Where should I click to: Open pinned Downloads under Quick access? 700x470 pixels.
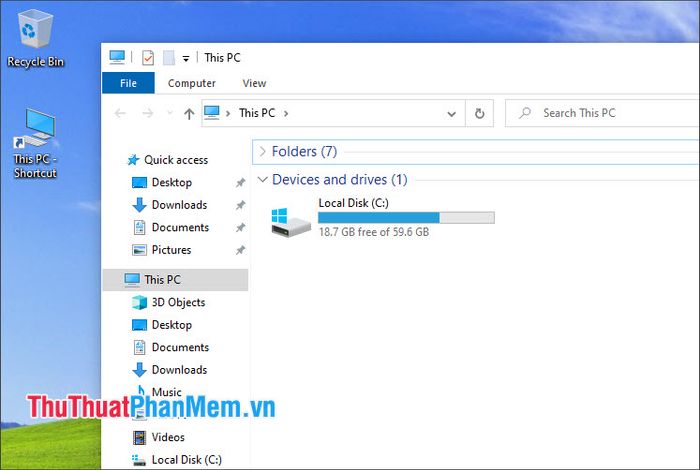(x=179, y=204)
